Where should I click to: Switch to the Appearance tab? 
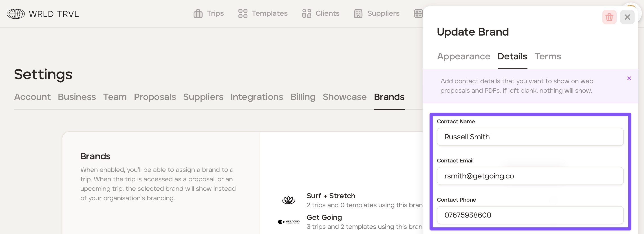463,57
